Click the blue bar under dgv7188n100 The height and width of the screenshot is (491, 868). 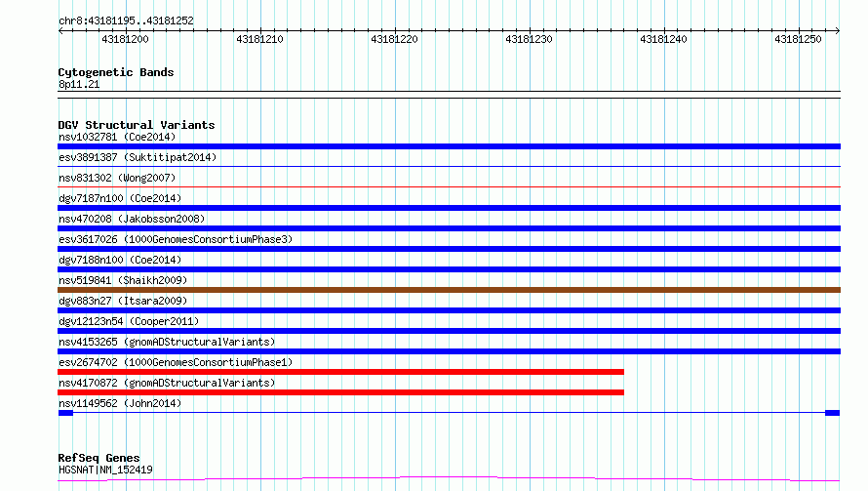coord(449,269)
